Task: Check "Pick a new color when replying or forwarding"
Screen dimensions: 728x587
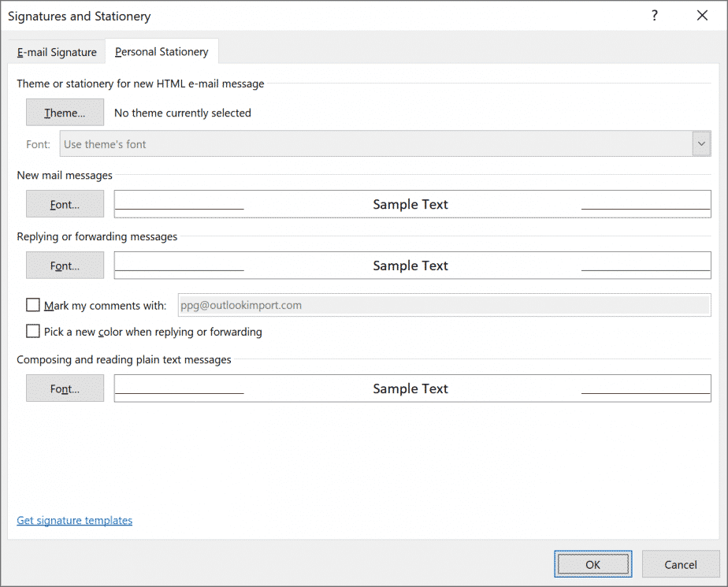Action: pyautogui.click(x=32, y=331)
